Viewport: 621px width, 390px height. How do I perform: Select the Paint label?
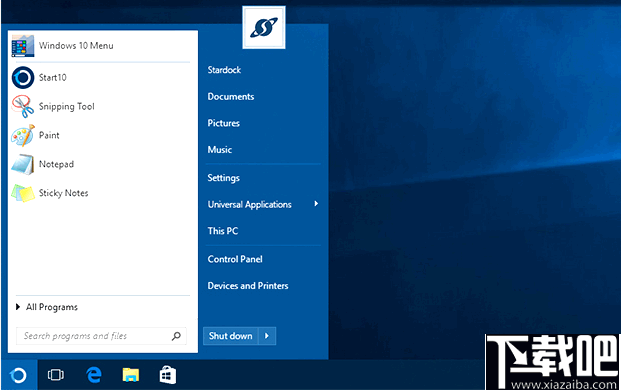(49, 135)
